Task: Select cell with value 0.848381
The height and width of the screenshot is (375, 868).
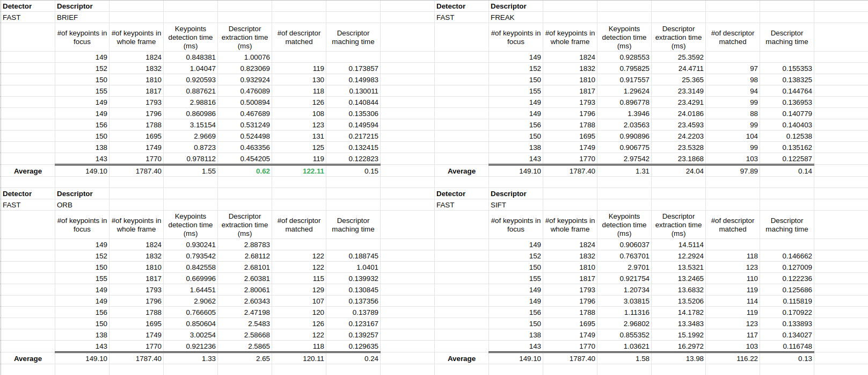Action: tap(191, 57)
